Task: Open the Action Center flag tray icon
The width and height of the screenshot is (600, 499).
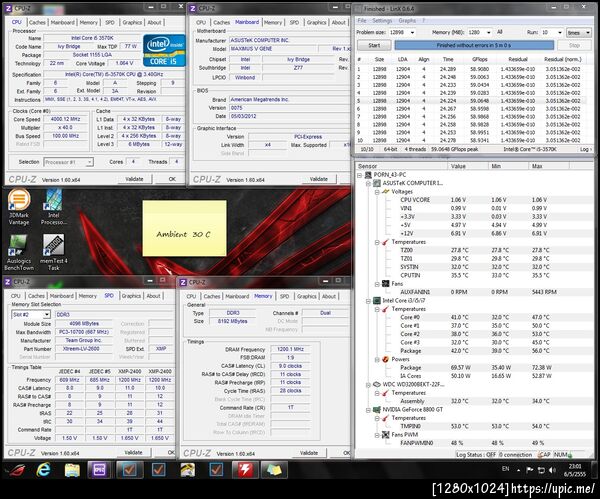Action: pyautogui.click(x=530, y=470)
